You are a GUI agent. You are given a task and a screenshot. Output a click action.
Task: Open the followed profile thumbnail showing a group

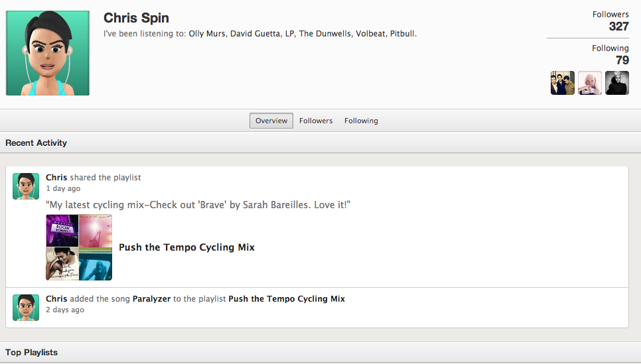pyautogui.click(x=562, y=83)
